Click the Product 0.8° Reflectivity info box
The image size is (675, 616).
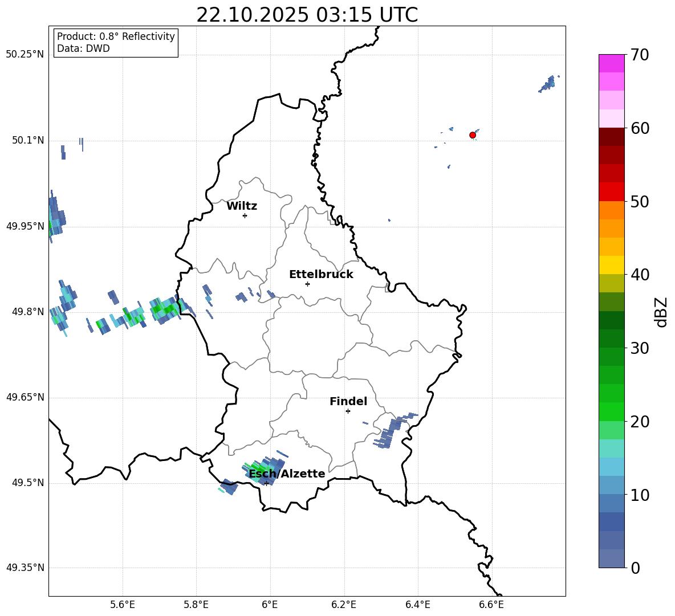[116, 43]
